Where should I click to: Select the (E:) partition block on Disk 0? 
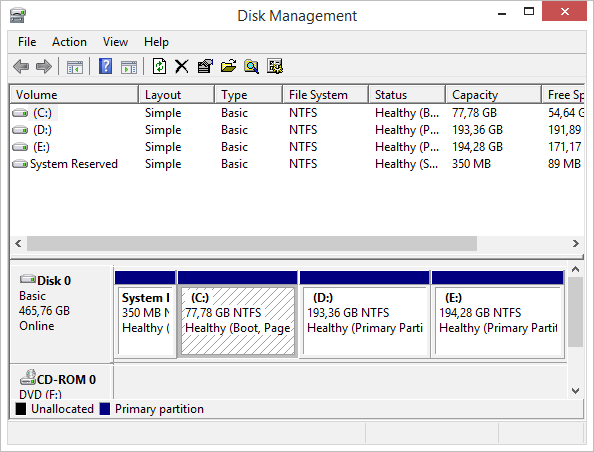(498, 314)
